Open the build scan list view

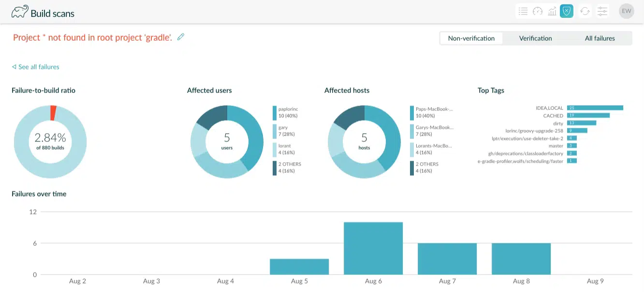click(523, 11)
